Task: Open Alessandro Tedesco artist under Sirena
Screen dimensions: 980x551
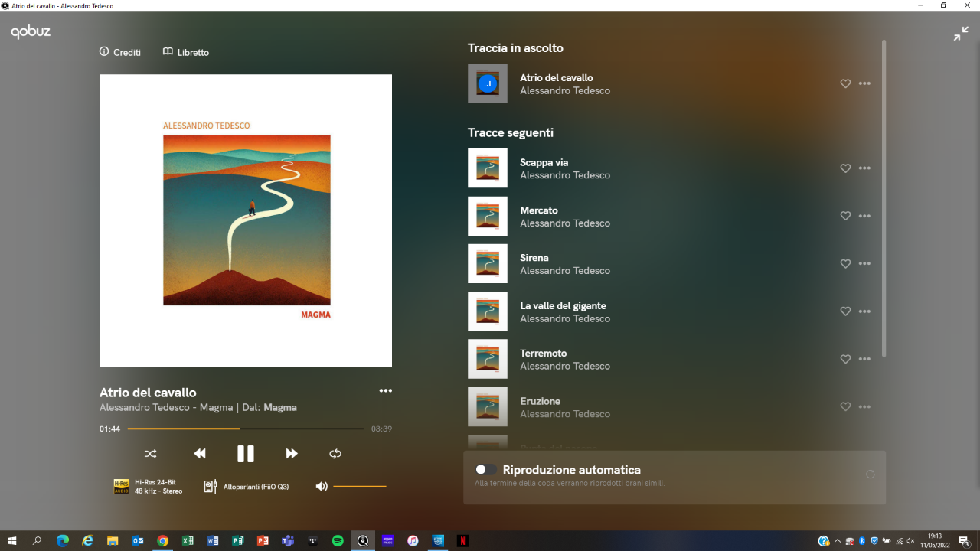Action: 565,271
